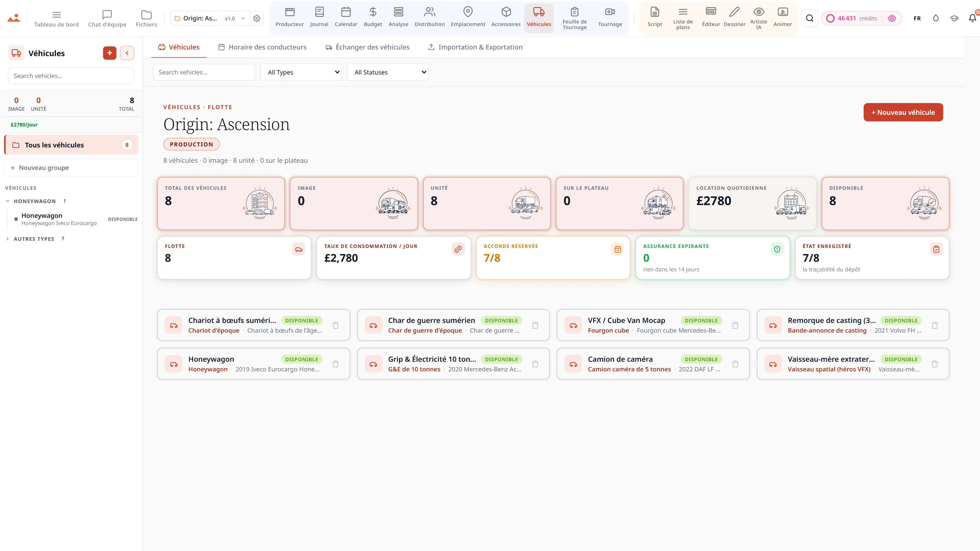Open the All Statuses dropdown
Image resolution: width=980 pixels, height=551 pixels.
pos(388,72)
